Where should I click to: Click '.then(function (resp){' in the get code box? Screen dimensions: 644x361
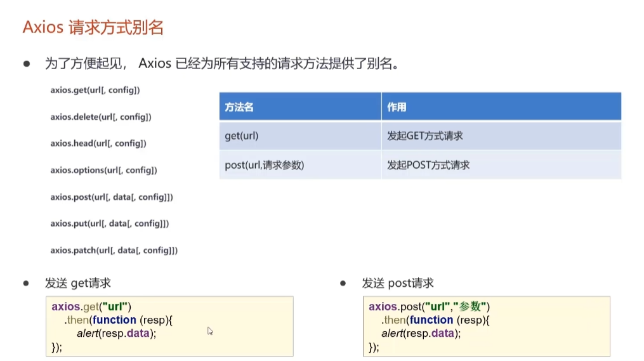118,320
